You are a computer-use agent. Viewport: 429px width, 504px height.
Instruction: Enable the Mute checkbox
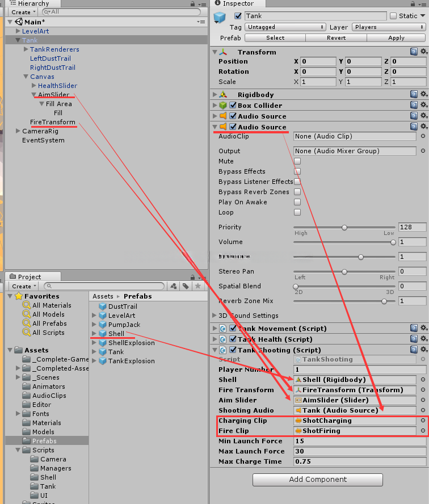click(x=297, y=161)
